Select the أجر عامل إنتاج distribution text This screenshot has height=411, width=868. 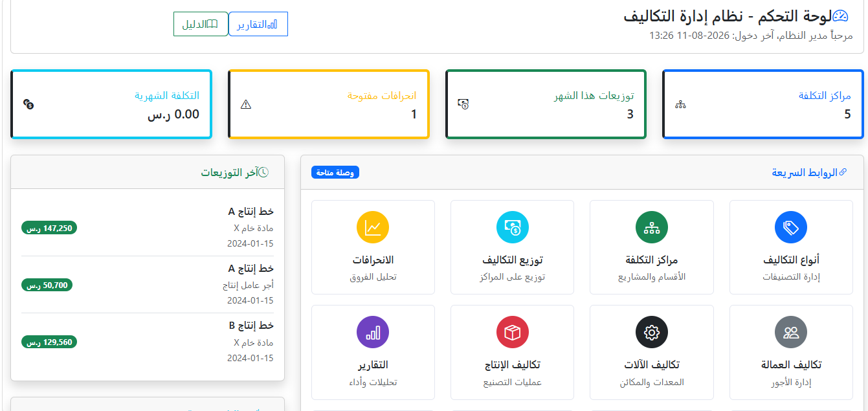(248, 285)
